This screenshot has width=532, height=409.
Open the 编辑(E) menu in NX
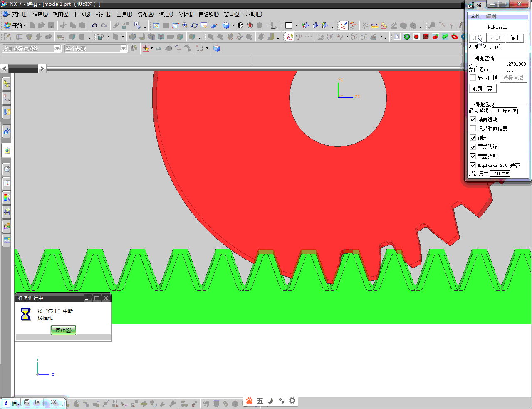40,14
